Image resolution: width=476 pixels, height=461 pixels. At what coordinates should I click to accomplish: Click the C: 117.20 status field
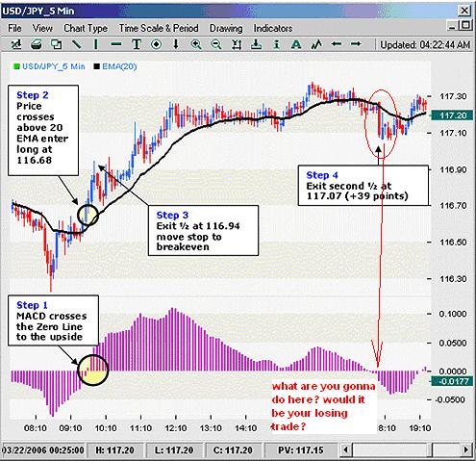click(233, 450)
